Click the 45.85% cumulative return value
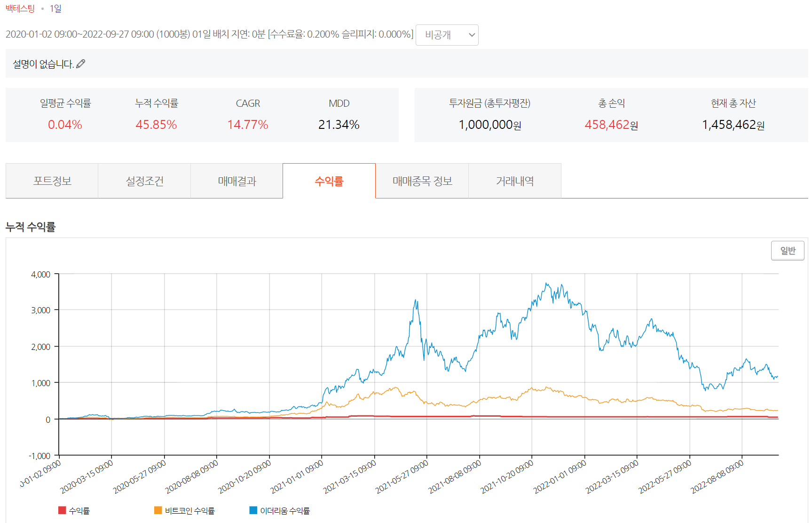Viewport: 812px width, 523px height. (156, 125)
